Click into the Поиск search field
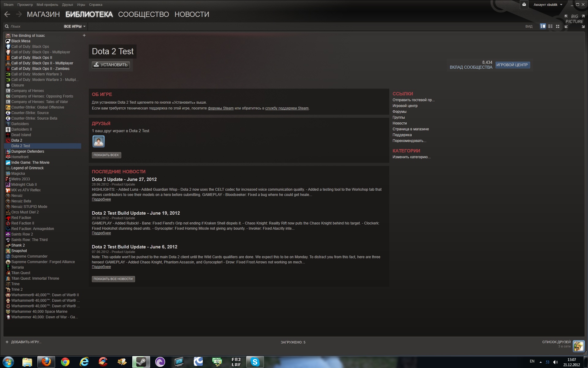 [x=34, y=26]
